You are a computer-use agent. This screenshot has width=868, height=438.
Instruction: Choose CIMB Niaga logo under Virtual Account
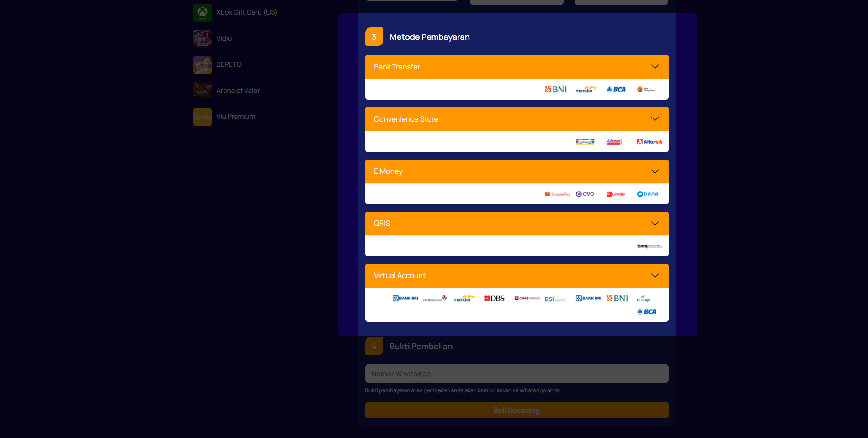click(x=527, y=299)
